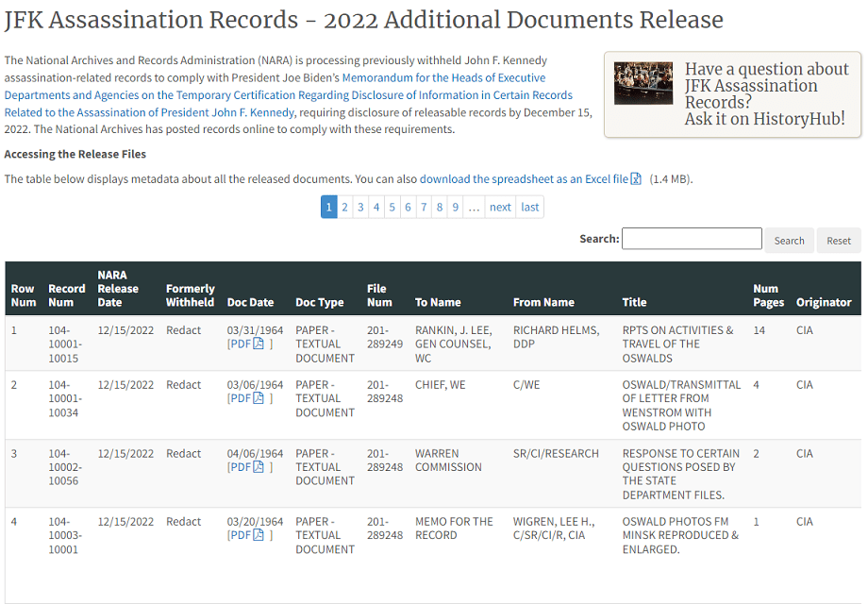Download the spreadsheet as an Excel file
868x604 pixels.
tap(524, 179)
